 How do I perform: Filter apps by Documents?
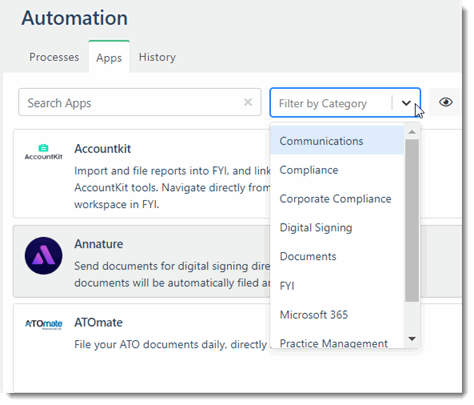pos(337,256)
